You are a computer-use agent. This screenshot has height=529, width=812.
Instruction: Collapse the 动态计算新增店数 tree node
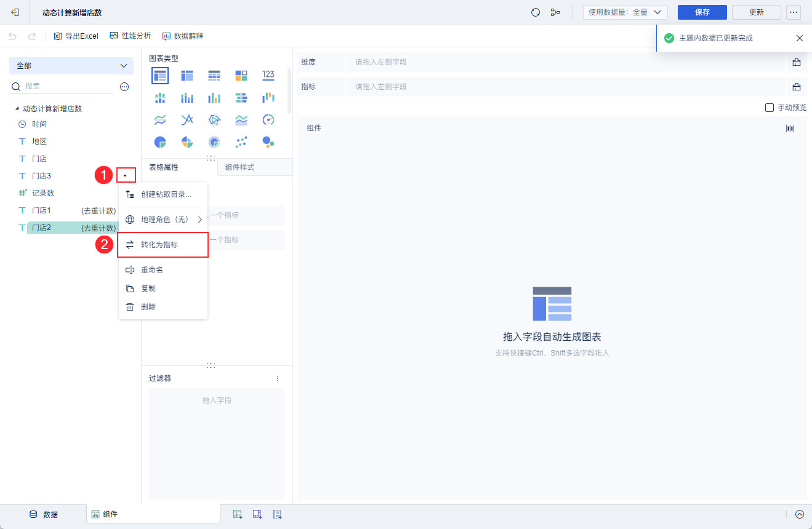[17, 109]
